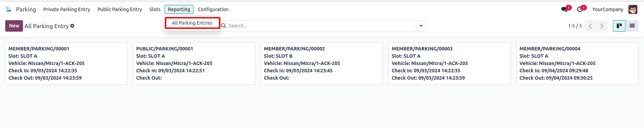Open the activities clock icon

point(580,9)
